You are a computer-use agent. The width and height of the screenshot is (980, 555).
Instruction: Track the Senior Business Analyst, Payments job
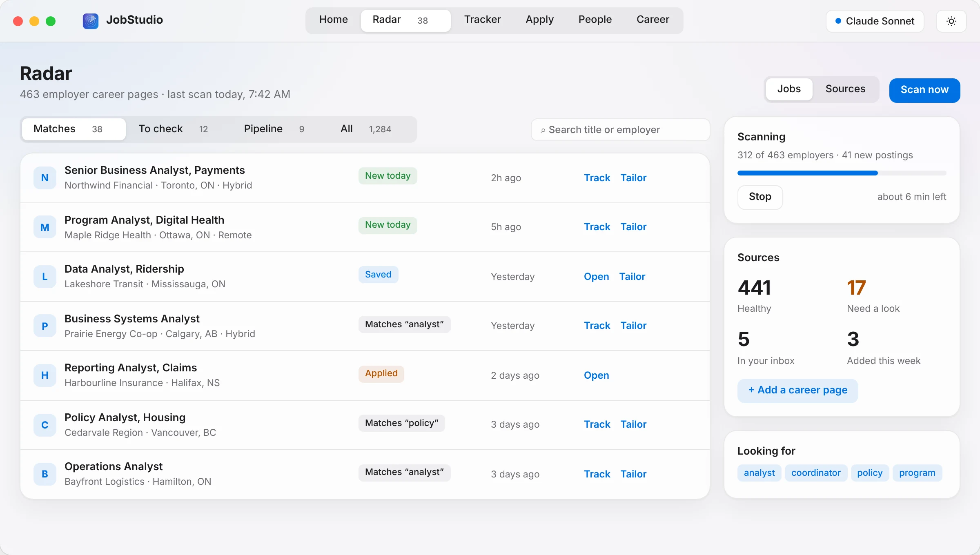point(597,178)
